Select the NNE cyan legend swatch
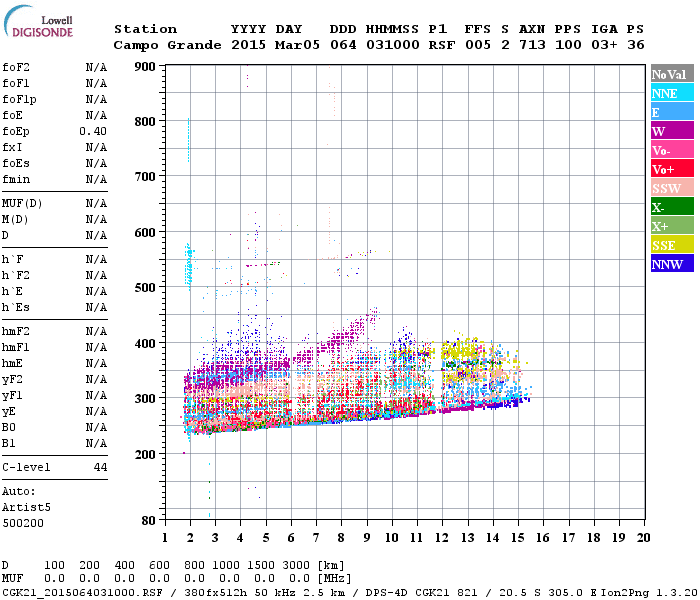This screenshot has width=700, height=600. tap(672, 93)
